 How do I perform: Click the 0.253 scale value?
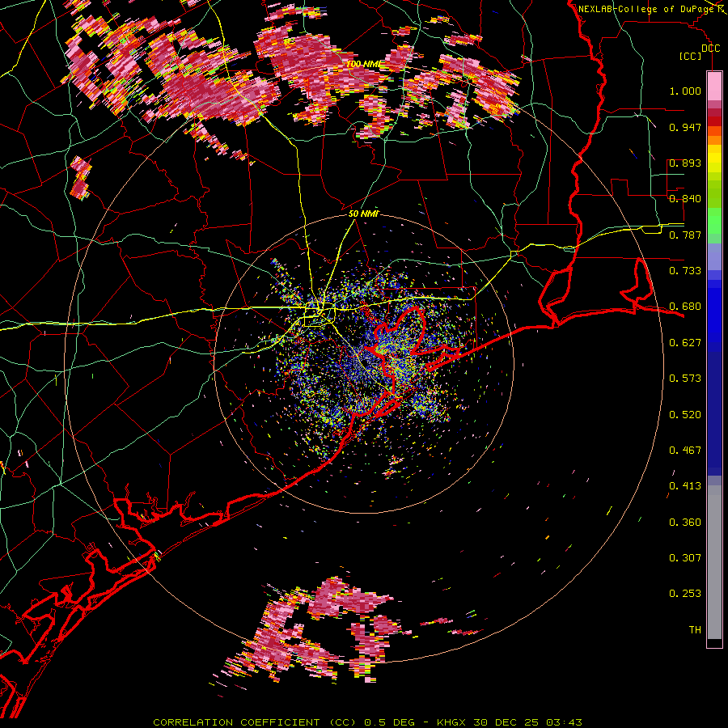[685, 594]
